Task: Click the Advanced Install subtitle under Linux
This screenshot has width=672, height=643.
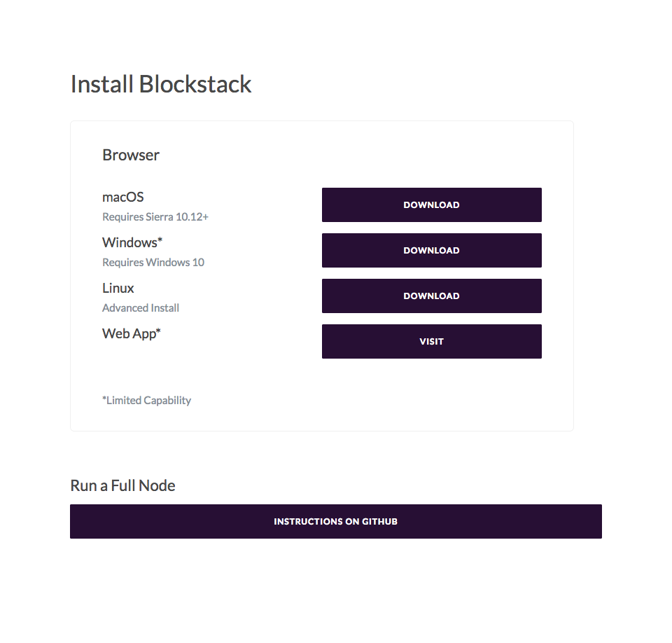Action: pyautogui.click(x=141, y=307)
